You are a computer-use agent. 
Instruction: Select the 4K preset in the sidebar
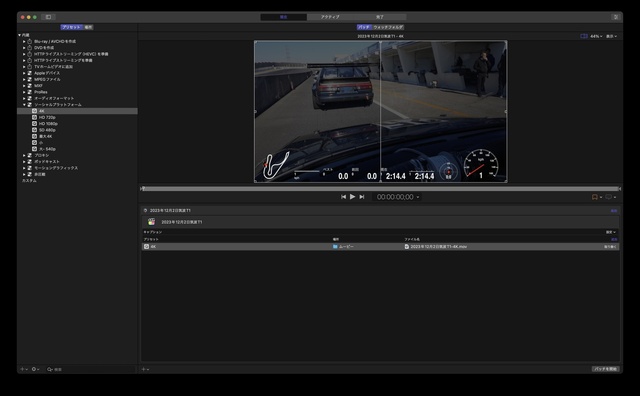pyautogui.click(x=77, y=111)
